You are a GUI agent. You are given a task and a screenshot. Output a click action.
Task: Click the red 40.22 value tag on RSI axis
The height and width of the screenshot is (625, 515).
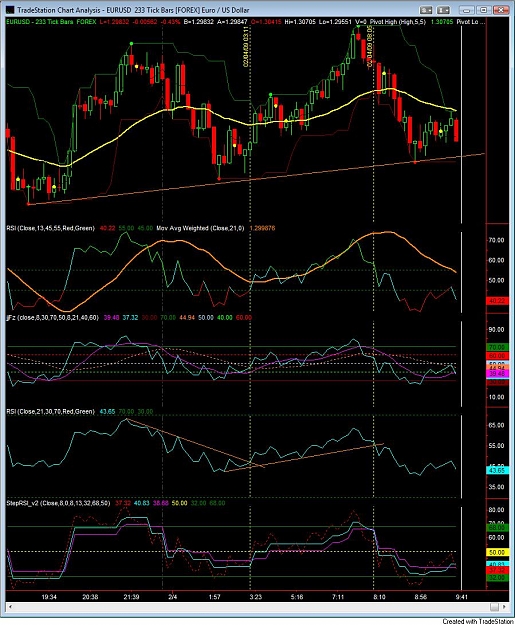497,301
